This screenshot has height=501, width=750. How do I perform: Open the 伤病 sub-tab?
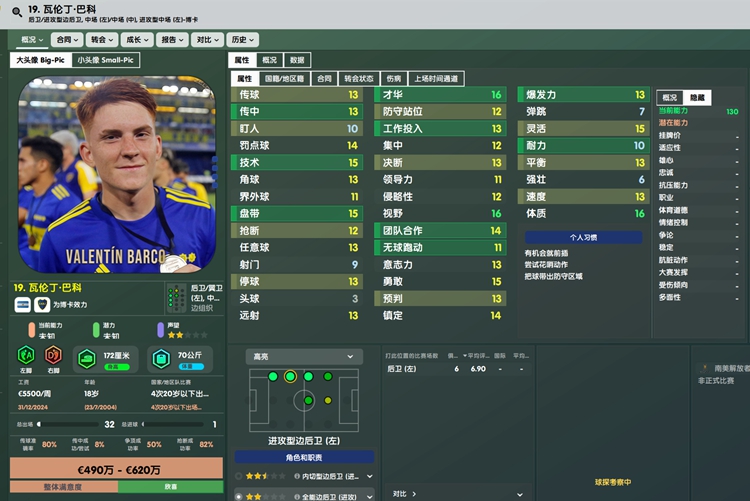394,78
